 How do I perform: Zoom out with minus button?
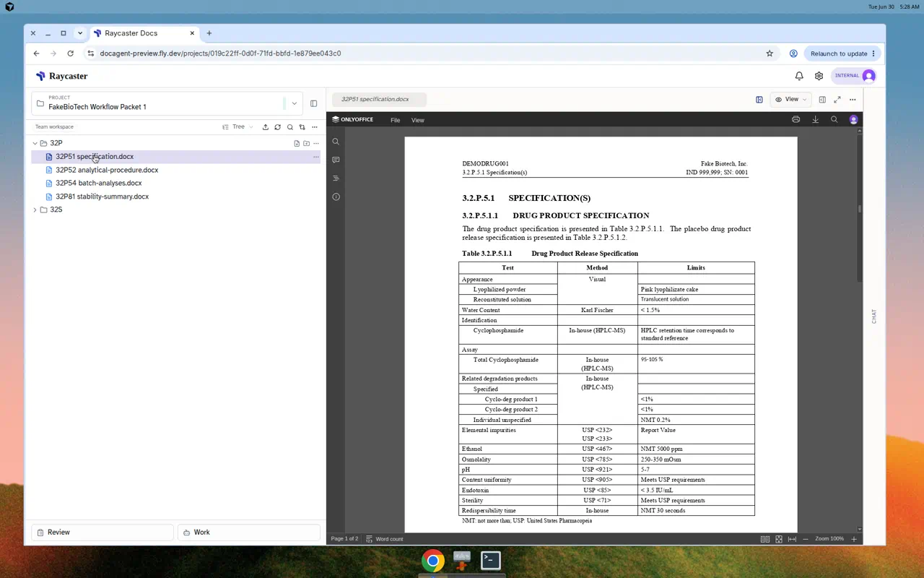coord(806,539)
